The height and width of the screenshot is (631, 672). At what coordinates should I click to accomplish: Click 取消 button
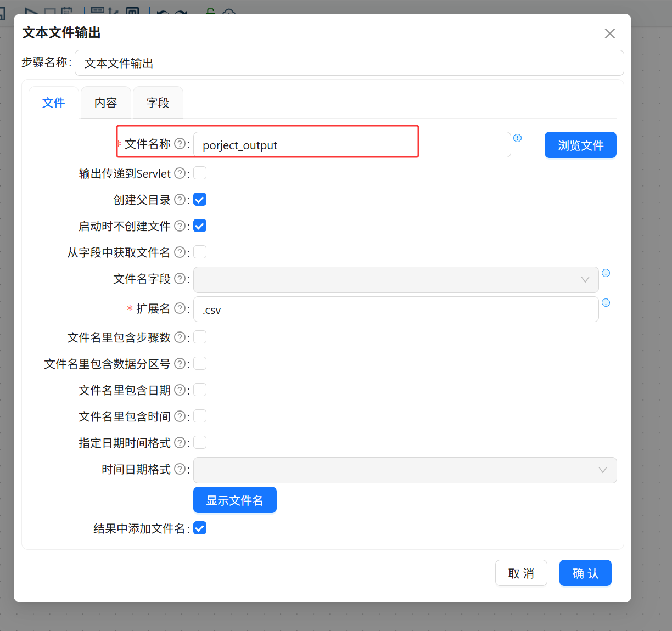click(521, 573)
